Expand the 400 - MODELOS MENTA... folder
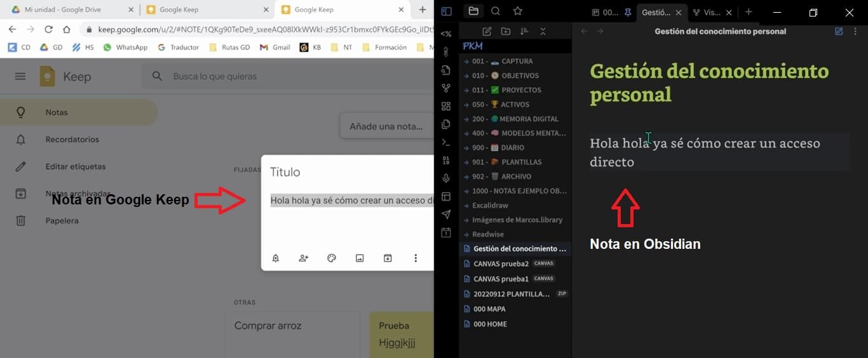Image resolution: width=868 pixels, height=358 pixels. (x=515, y=133)
